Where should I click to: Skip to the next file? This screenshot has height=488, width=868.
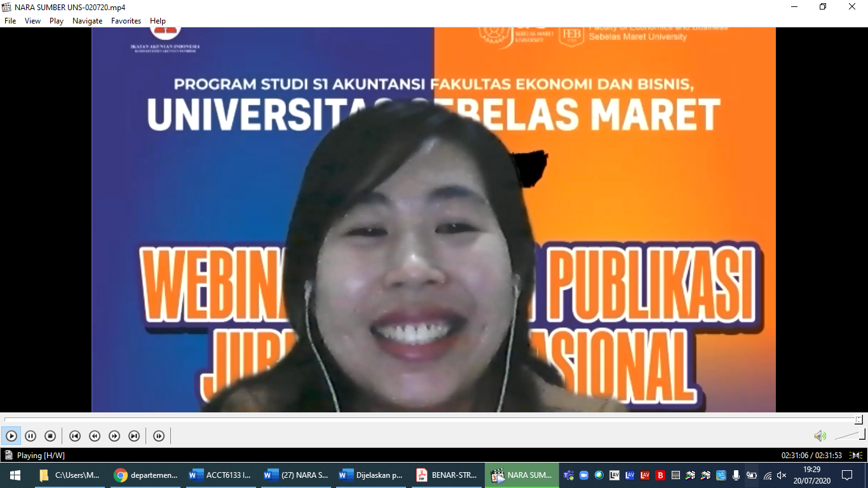134,436
